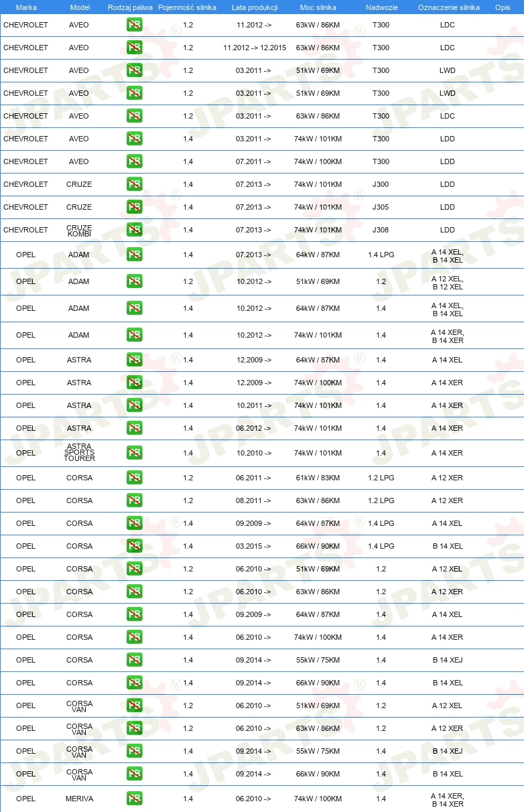Click 1.4 LPG body in Adam row
Screen dimensions: 524x812
[x=381, y=255]
